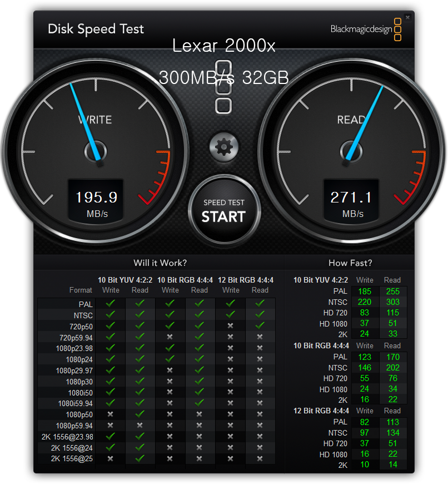Screen dimensions: 448x484
Task: Click NTSC 12 Bit RGB Read checkmark
Action: tap(260, 315)
